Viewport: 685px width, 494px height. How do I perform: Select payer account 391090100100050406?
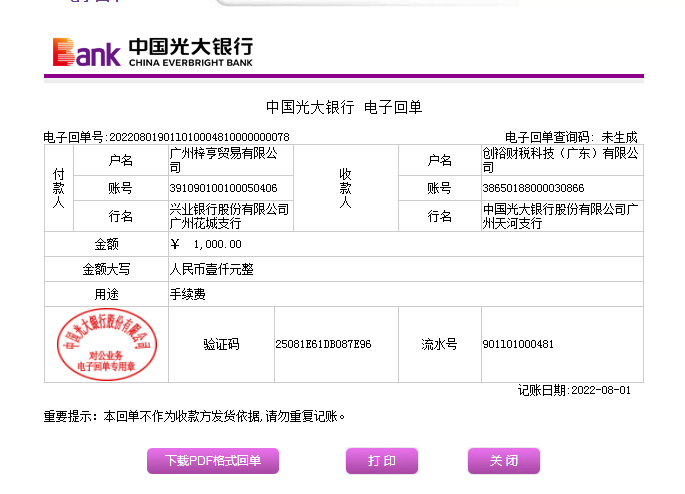coord(223,188)
